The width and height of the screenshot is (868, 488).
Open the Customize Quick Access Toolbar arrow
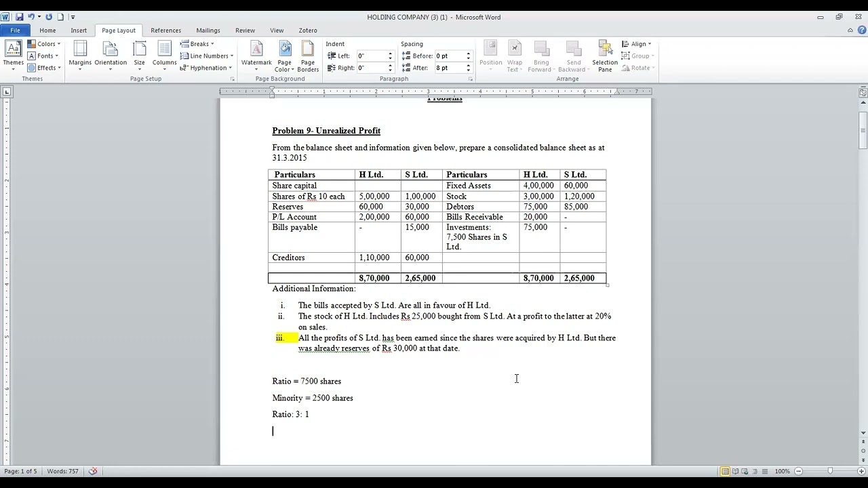pos(73,17)
